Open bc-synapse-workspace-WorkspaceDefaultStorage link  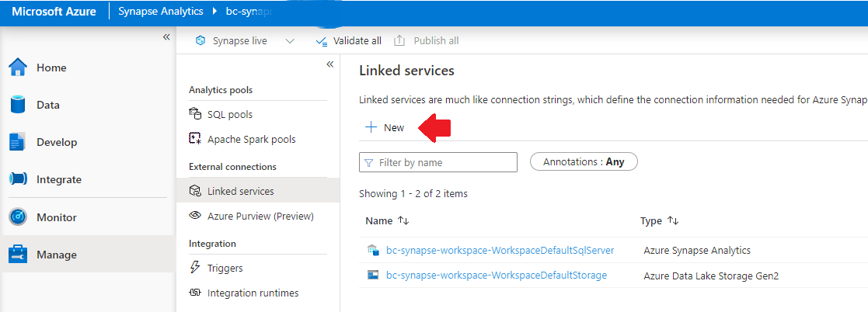coord(497,275)
